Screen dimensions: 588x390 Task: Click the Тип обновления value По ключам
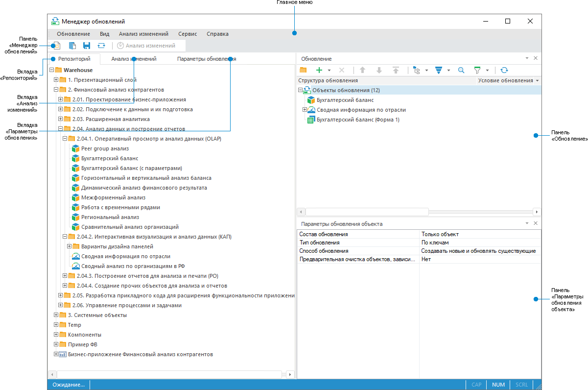(435, 243)
